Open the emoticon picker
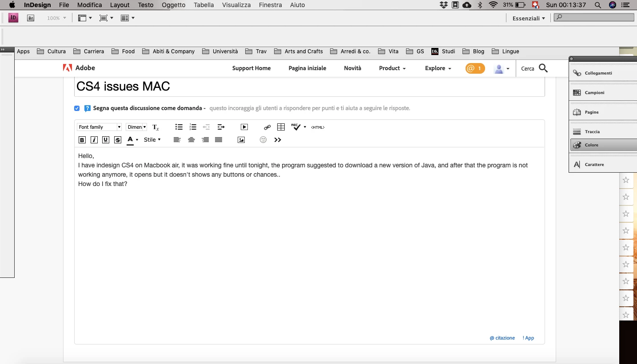Image resolution: width=637 pixels, height=364 pixels. [263, 140]
